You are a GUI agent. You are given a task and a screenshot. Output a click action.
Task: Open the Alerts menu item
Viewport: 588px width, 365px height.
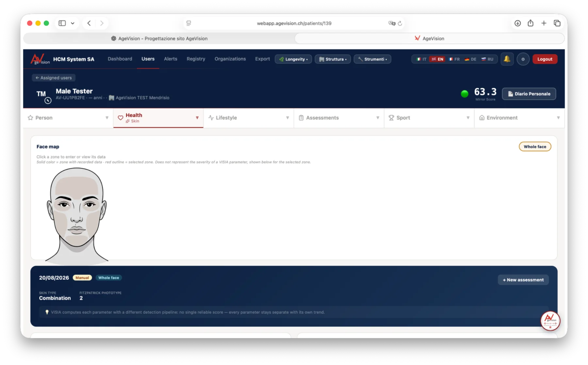[171, 59]
